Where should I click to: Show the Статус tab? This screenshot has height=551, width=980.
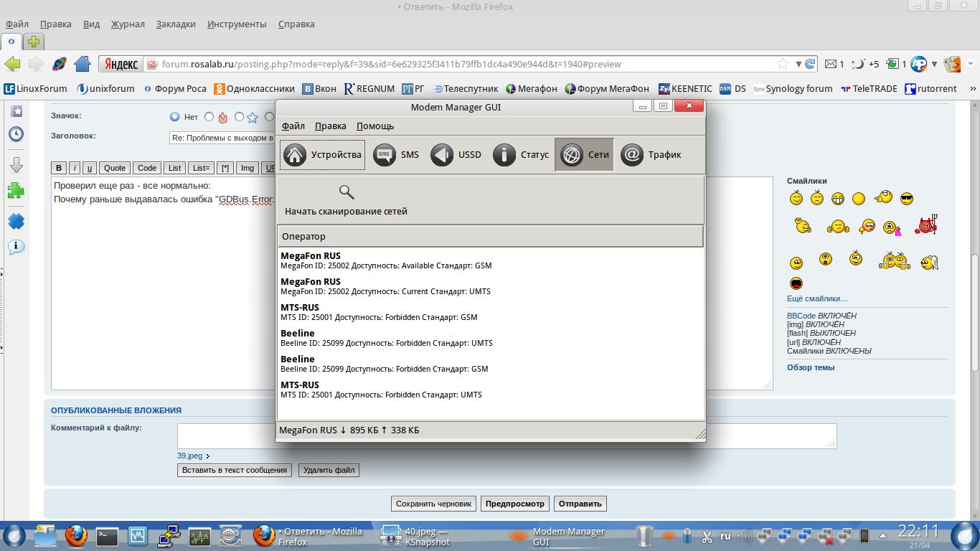pos(522,155)
